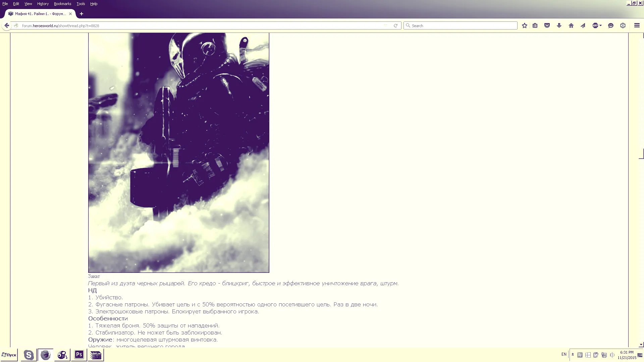Viewport: 644px width, 362px height.
Task: Open the Bookmarks menu
Action: [62, 4]
